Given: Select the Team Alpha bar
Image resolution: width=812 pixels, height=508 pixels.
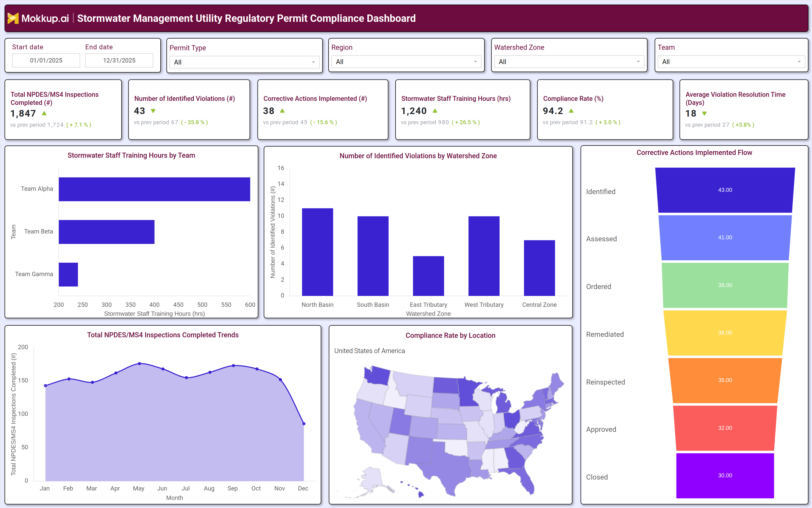Looking at the screenshot, I should [x=154, y=189].
